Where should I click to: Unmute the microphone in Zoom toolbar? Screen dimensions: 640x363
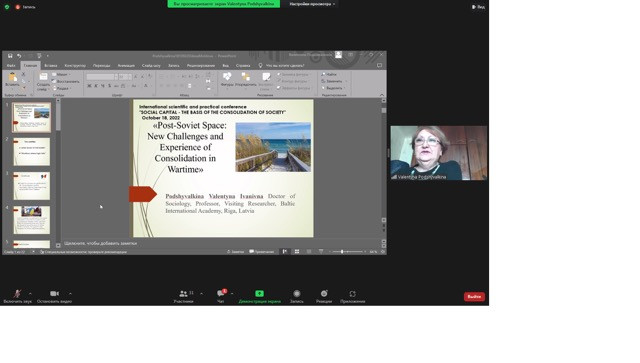coord(17,296)
